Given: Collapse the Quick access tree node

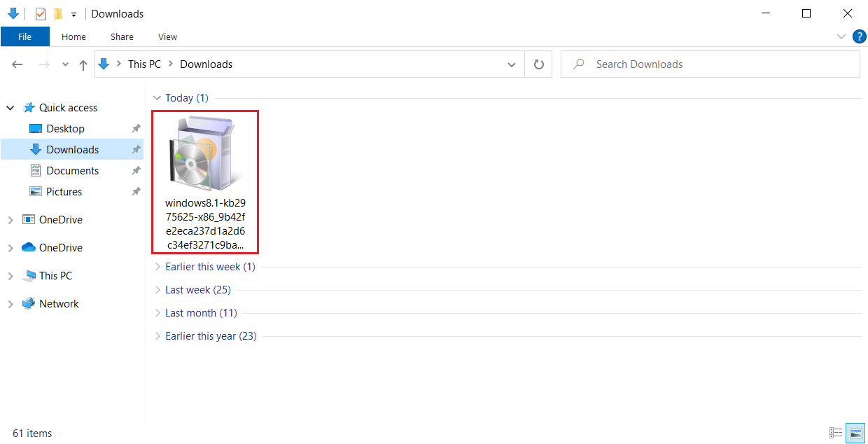Looking at the screenshot, I should pyautogui.click(x=10, y=108).
